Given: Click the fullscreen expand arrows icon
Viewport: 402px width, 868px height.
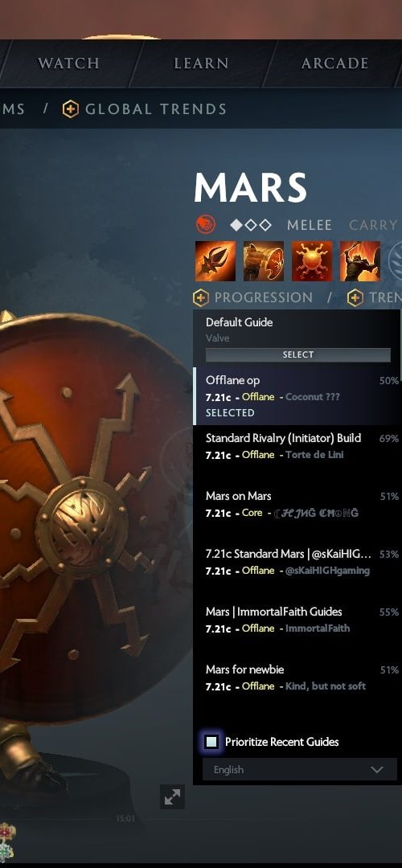Looking at the screenshot, I should [x=172, y=797].
